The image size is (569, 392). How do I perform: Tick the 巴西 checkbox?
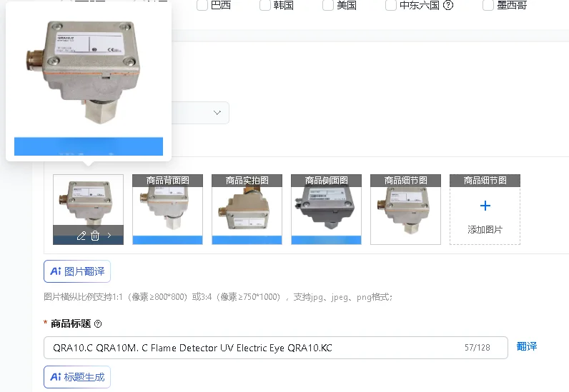(202, 5)
